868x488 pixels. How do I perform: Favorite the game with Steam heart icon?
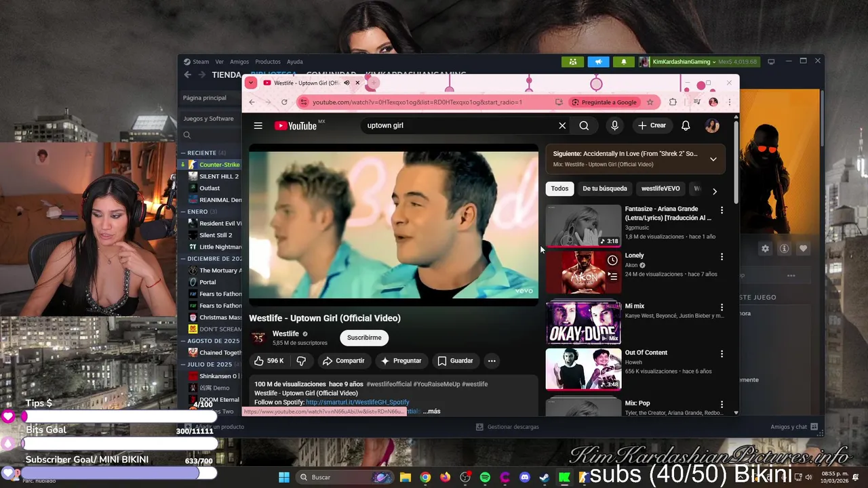point(803,249)
